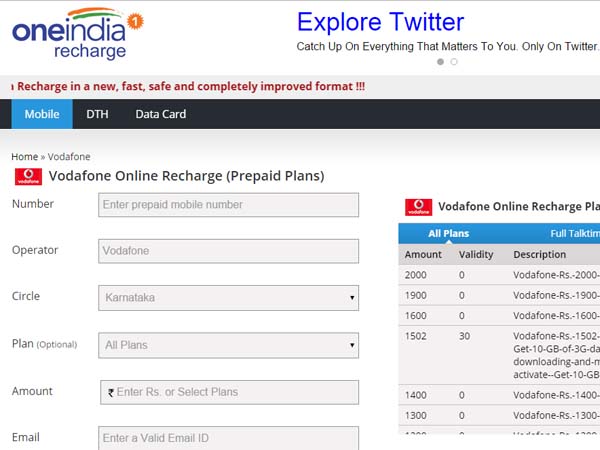Viewport: 600px width, 450px height.
Task: Follow the Home breadcrumb link
Action: (25, 157)
